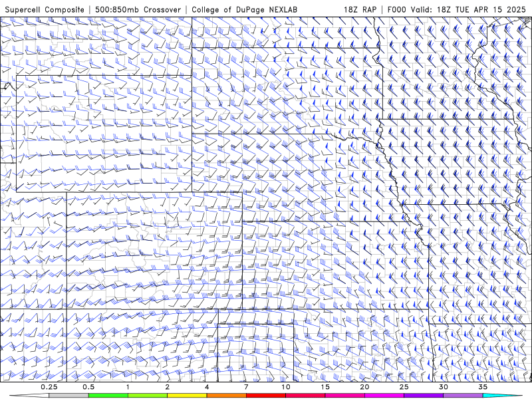Click the "7" legend value
The image size is (532, 399).
[246, 387]
